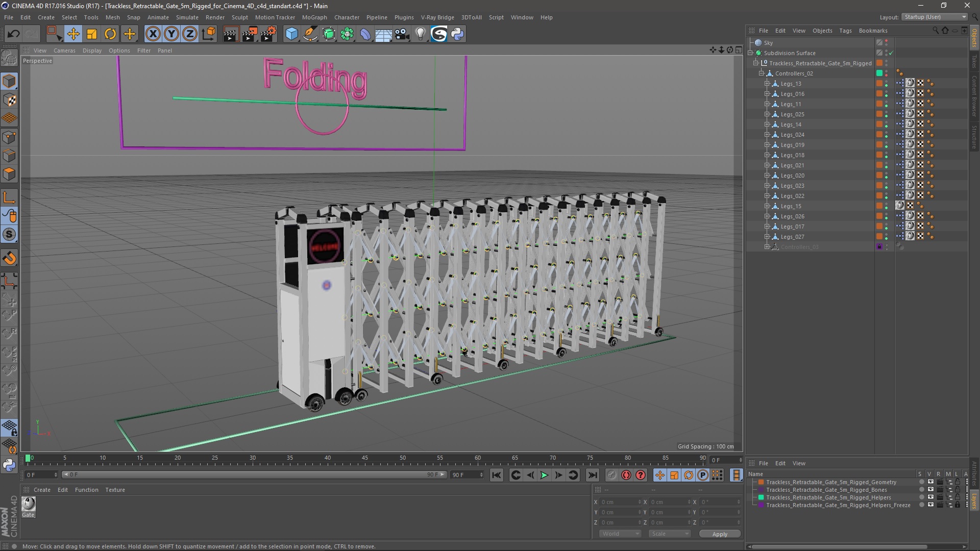980x551 pixels.
Task: Toggle visibility of the Geometry layer
Action: [930, 482]
